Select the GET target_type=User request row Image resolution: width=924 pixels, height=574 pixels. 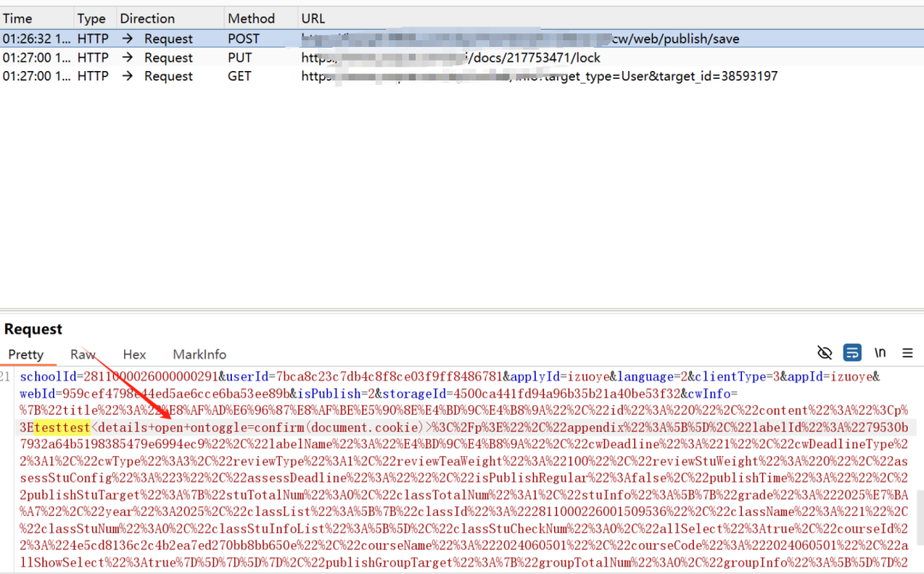[x=462, y=76]
